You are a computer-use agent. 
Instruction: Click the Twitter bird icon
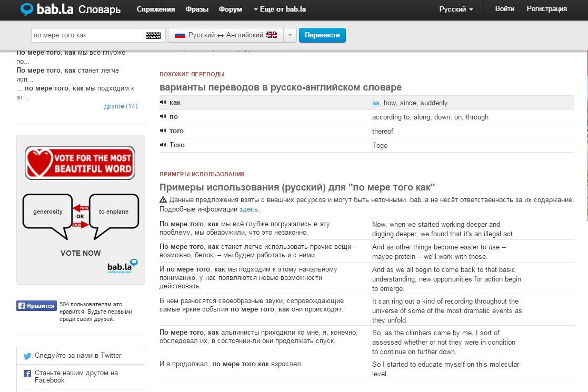click(27, 356)
